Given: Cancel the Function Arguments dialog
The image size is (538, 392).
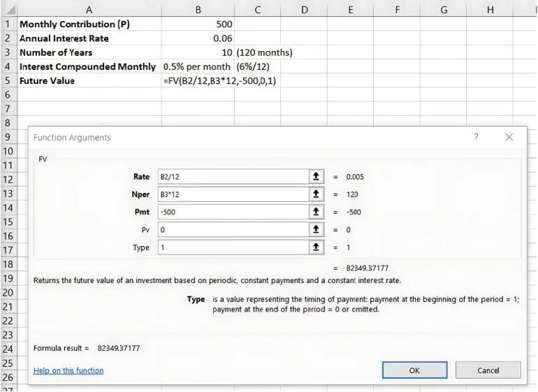Looking at the screenshot, I should 488,370.
